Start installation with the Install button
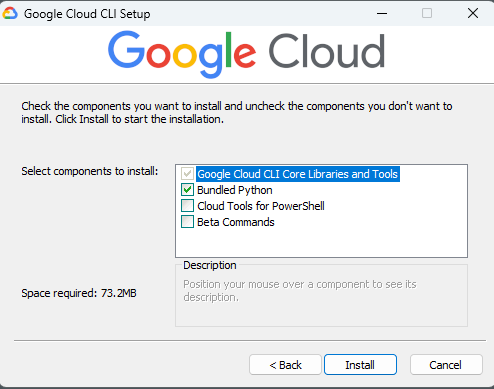Image resolution: width=494 pixels, height=389 pixels. (360, 365)
